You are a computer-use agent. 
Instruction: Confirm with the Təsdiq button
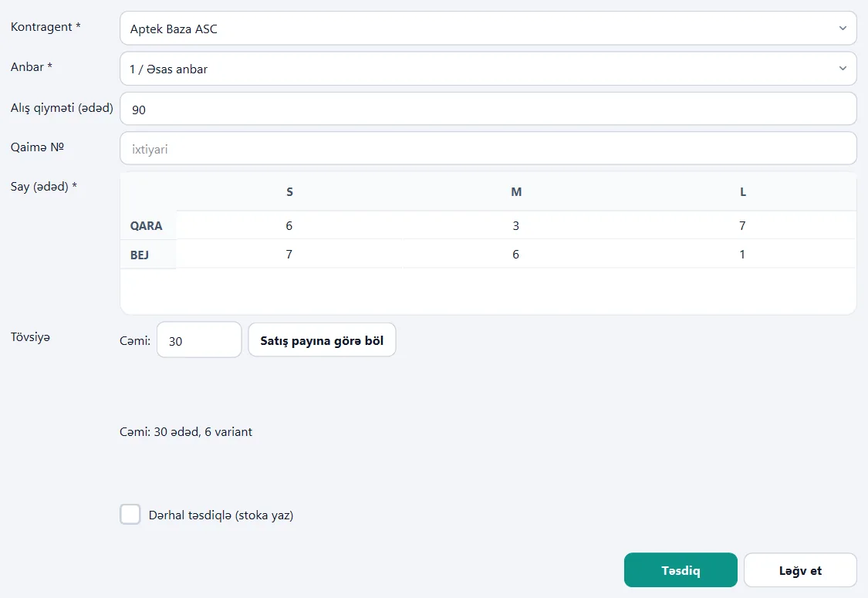[x=681, y=569]
